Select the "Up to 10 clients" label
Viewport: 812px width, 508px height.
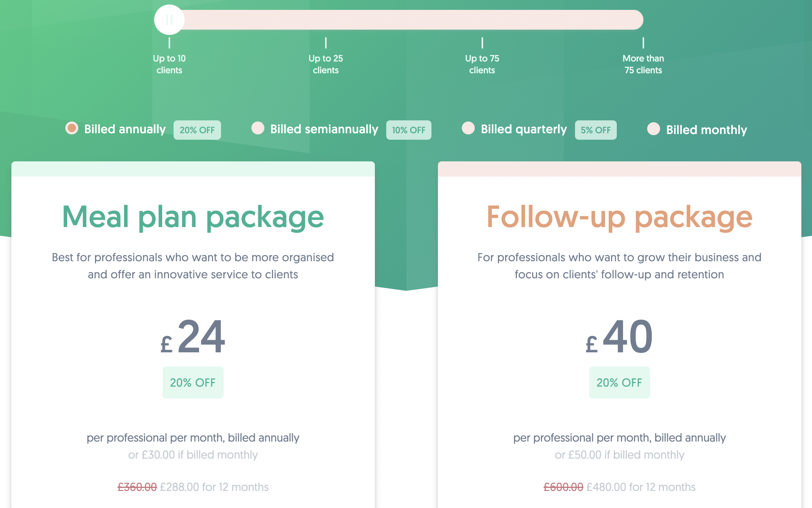click(x=169, y=64)
